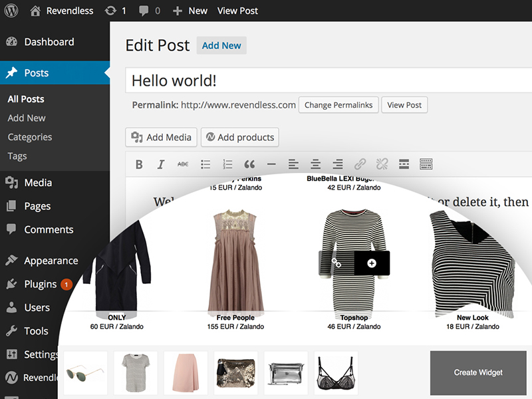
Task: Click the permalink URL revendless.com
Action: pos(238,105)
